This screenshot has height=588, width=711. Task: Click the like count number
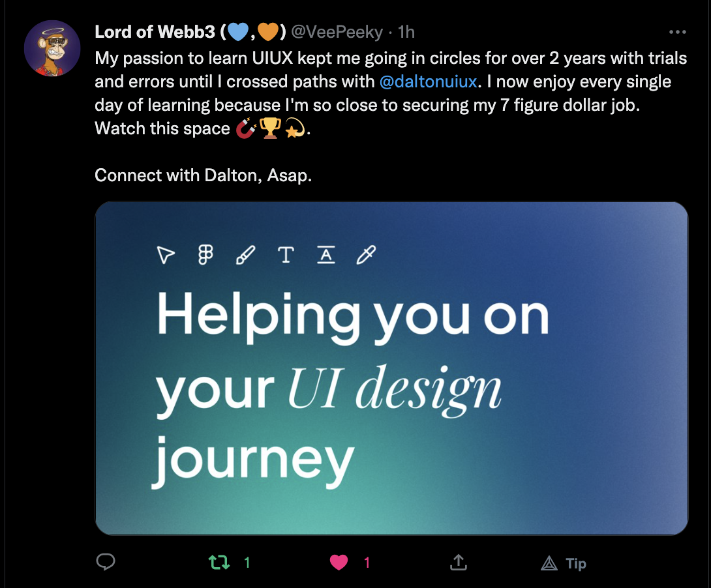coord(367,563)
